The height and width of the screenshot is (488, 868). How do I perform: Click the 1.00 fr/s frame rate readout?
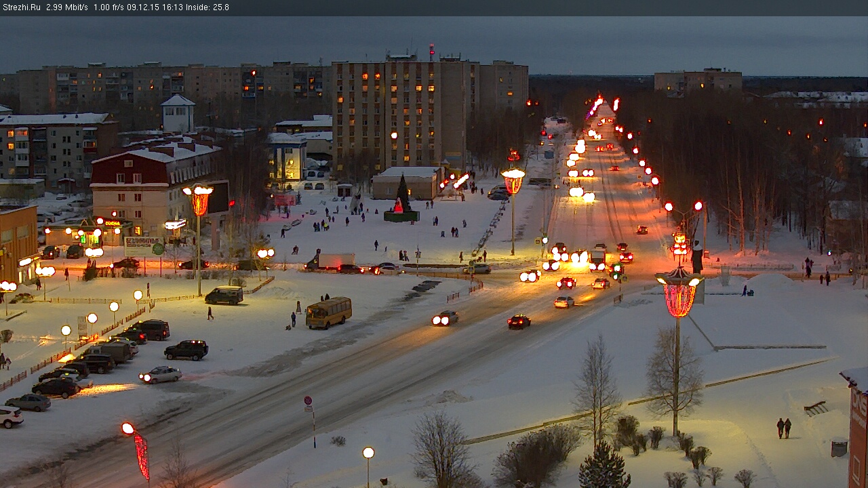click(109, 7)
